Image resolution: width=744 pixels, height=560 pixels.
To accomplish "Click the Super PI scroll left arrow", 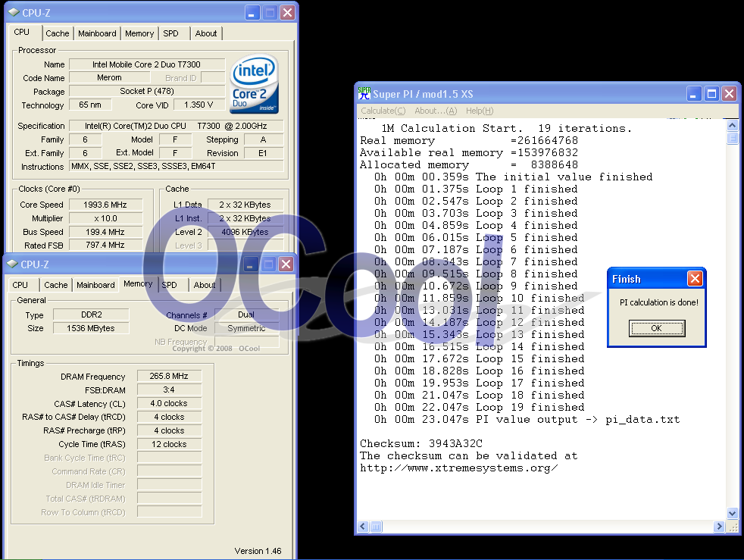I will click(x=364, y=527).
